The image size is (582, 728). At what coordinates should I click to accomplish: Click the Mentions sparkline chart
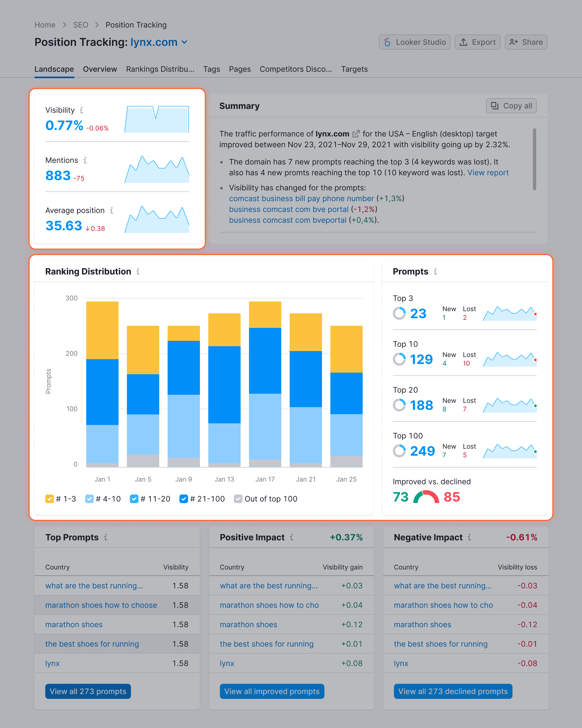pos(157,169)
